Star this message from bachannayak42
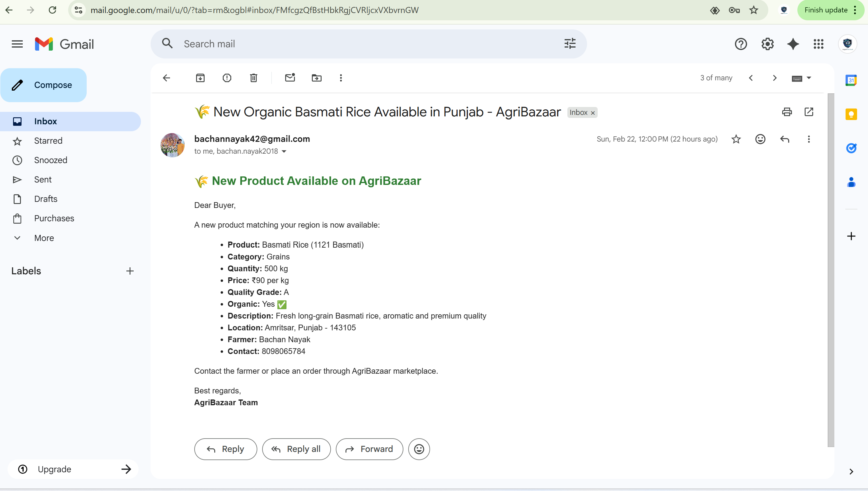 coord(736,139)
